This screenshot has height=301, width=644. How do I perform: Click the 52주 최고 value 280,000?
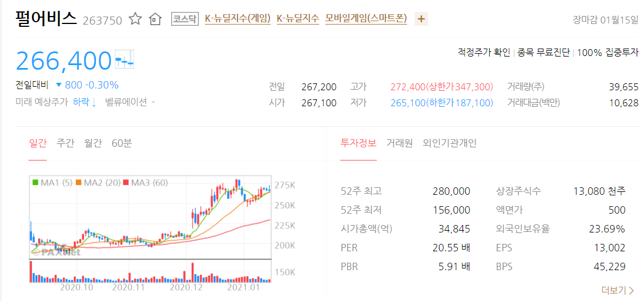pos(452,191)
